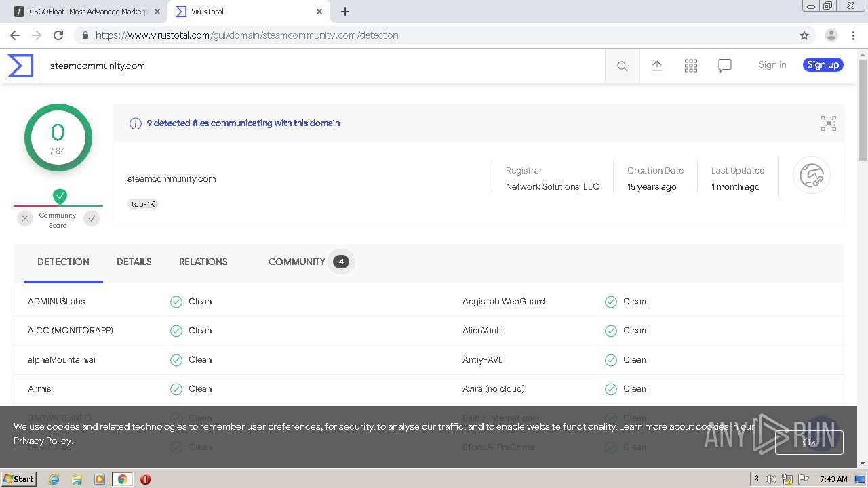Open the Windows Start menu
868x488 pixels.
[x=19, y=479]
